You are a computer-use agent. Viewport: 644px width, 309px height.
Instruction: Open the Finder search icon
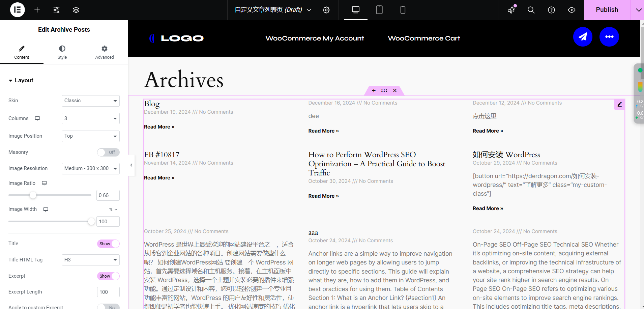click(531, 10)
